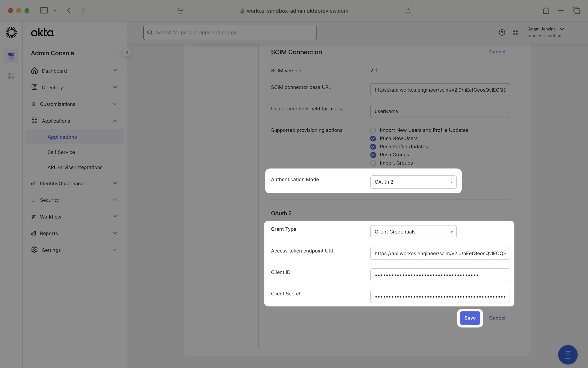Open the help question-mark icon
Image resolution: width=588 pixels, height=368 pixels.
tap(502, 32)
